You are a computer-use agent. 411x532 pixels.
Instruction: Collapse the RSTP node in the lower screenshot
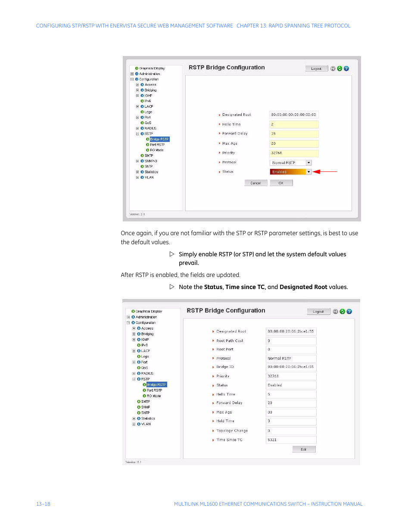pyautogui.click(x=134, y=379)
